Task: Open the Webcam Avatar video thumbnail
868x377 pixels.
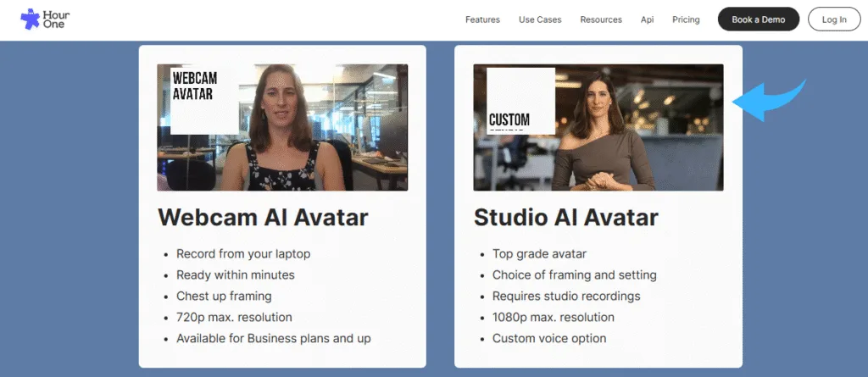Action: [282, 127]
